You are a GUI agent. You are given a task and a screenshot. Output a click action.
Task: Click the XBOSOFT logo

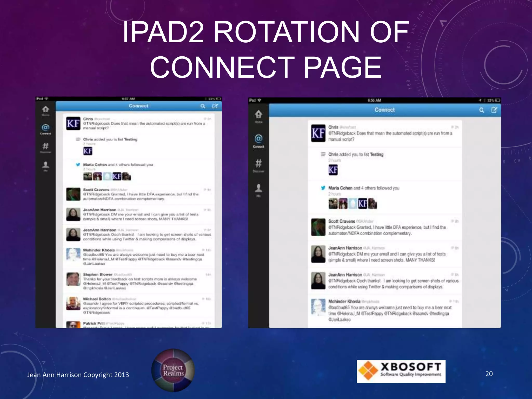coord(401,371)
